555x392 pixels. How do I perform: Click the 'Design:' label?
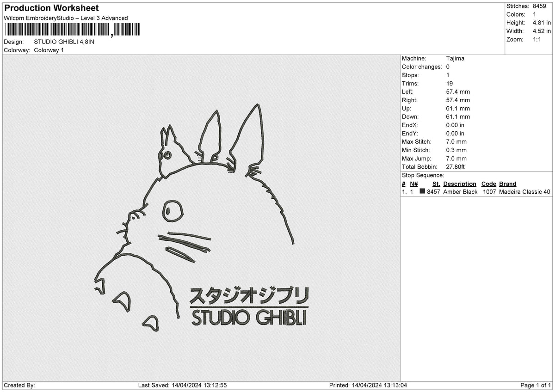click(x=14, y=42)
